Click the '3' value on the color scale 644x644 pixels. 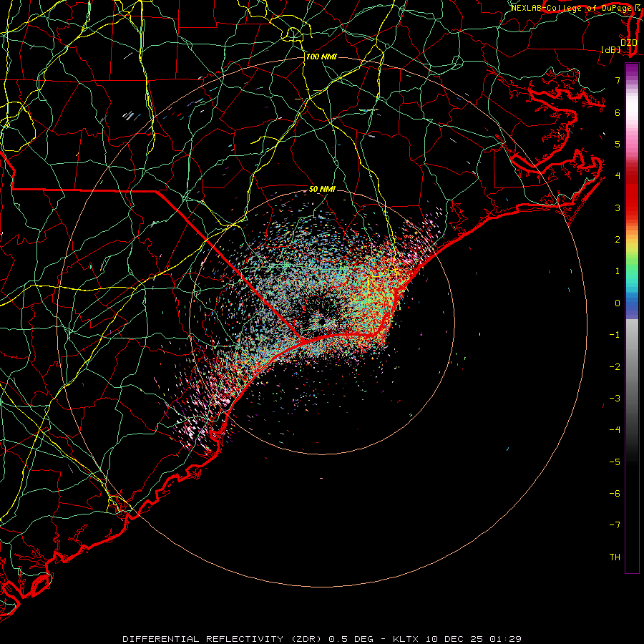pos(618,208)
